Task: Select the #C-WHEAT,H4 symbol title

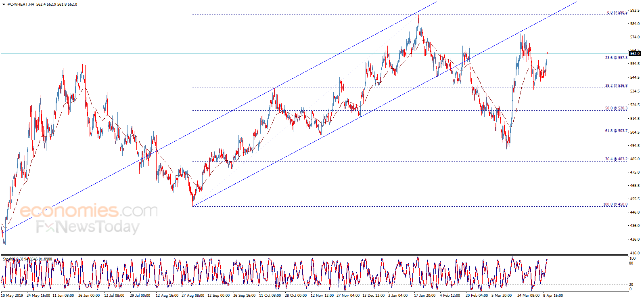Action: pos(21,4)
